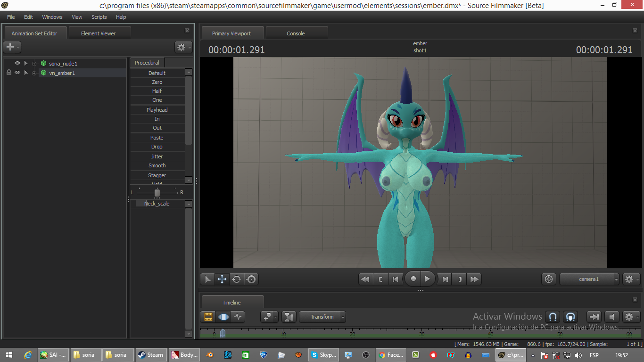Jump to previous clip with double-left arrows
The image size is (644, 362).
click(365, 279)
